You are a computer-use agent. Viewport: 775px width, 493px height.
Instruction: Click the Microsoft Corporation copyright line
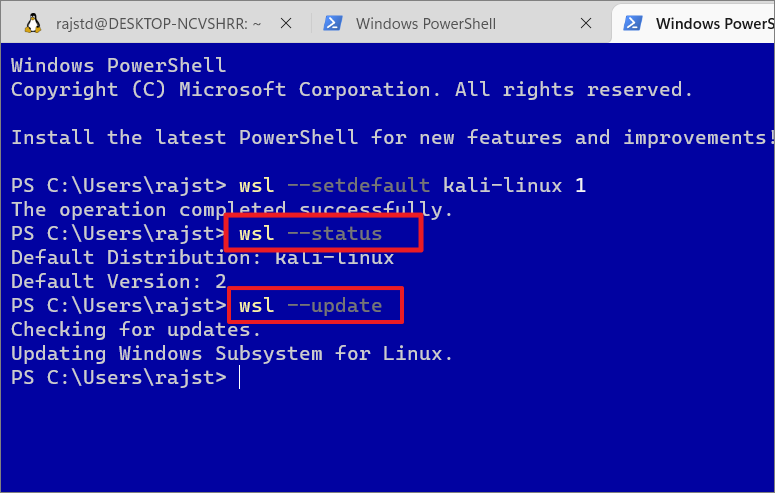tap(351, 90)
